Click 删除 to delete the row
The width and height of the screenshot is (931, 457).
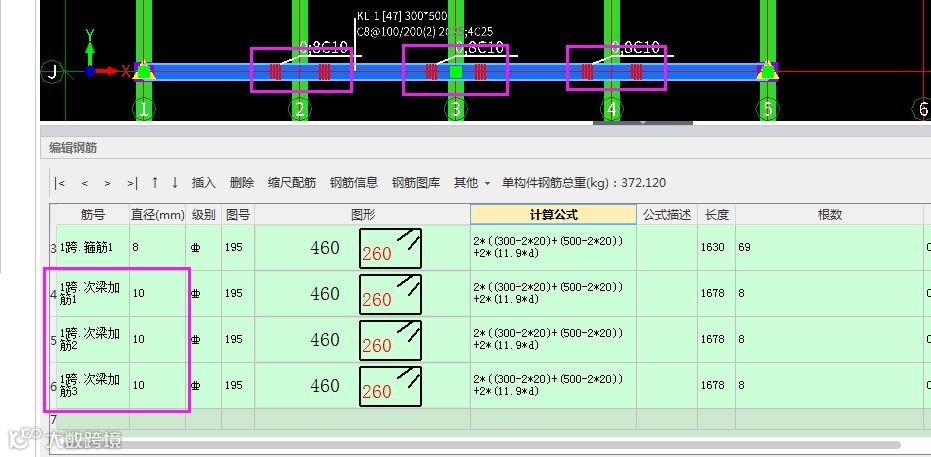pos(242,183)
